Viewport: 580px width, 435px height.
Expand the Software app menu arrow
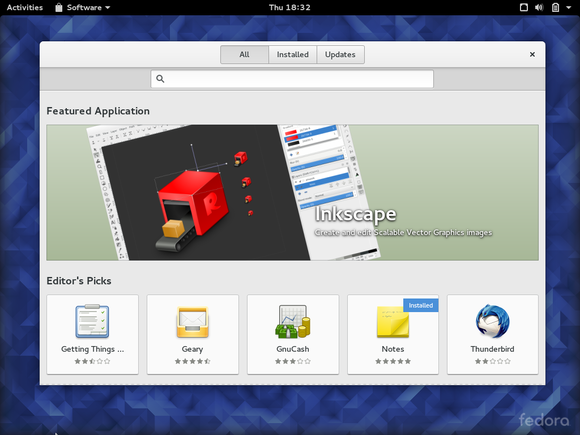pos(108,7)
